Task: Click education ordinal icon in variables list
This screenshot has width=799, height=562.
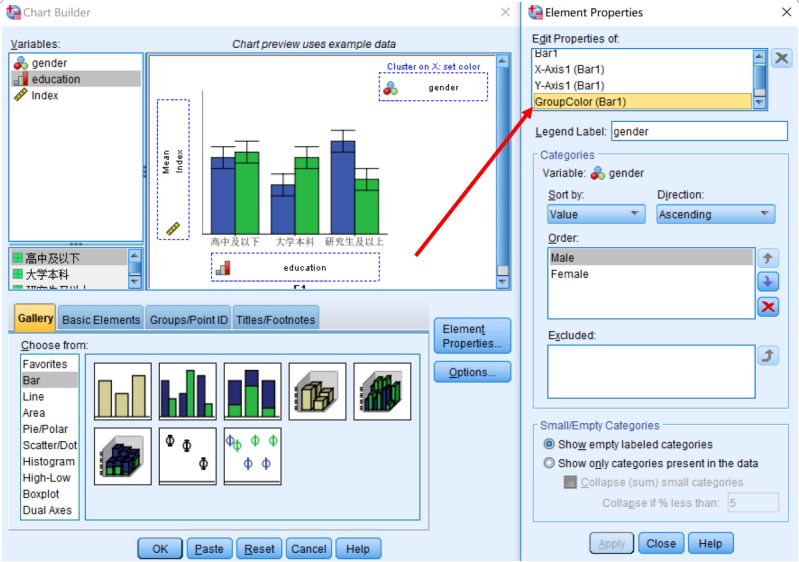Action: (x=21, y=79)
